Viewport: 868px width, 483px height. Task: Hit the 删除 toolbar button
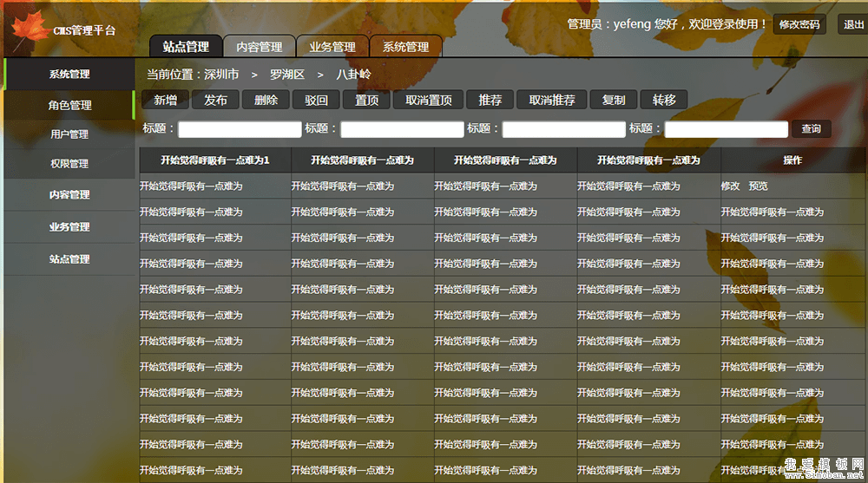[266, 100]
